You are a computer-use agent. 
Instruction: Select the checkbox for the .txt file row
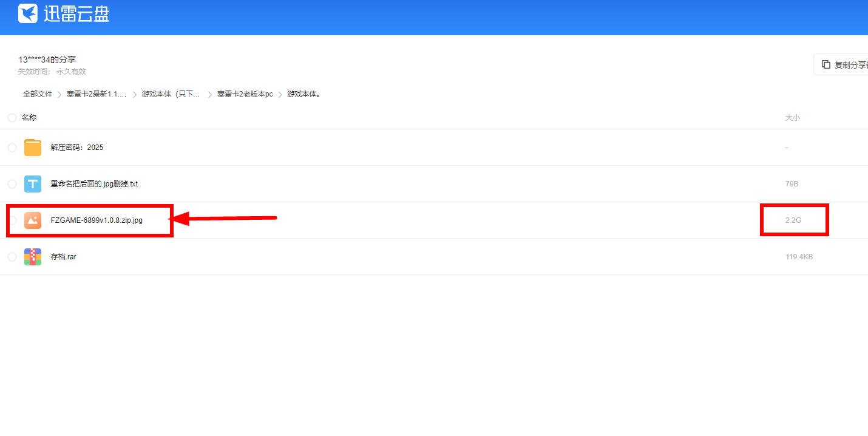tap(12, 184)
